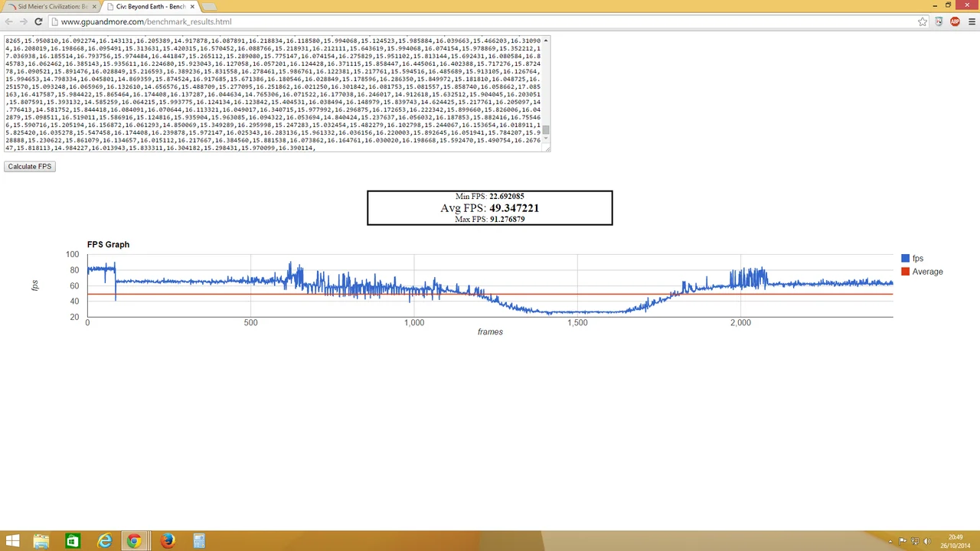
Task: Show hidden system tray icons
Action: point(892,542)
